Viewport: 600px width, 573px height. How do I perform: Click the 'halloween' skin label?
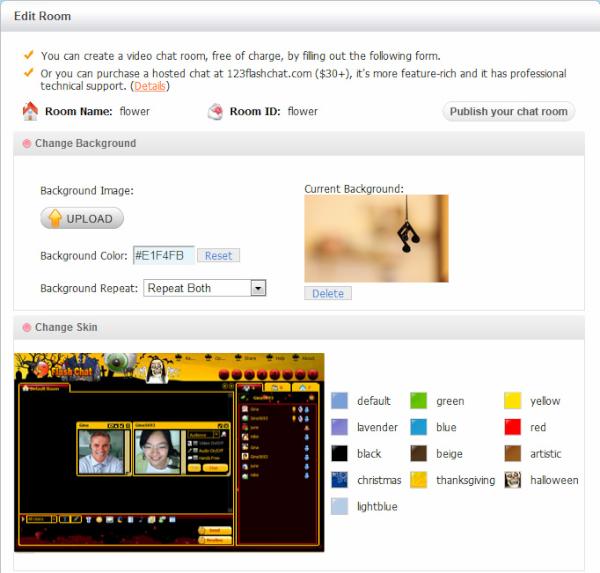click(x=554, y=480)
